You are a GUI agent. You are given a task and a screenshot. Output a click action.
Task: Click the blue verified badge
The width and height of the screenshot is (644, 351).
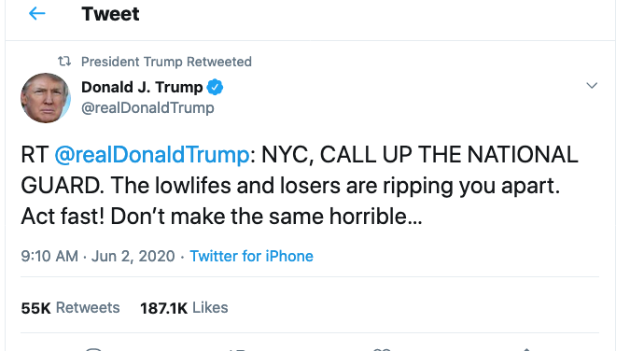(x=215, y=87)
